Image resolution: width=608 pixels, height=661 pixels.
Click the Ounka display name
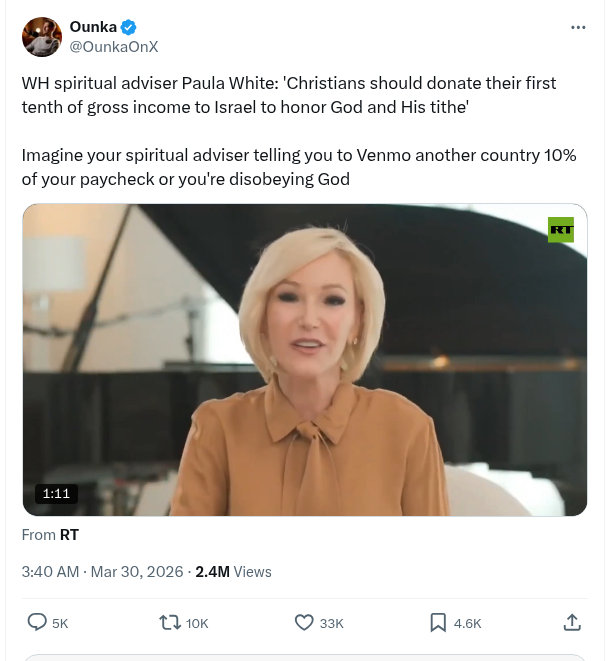94,27
